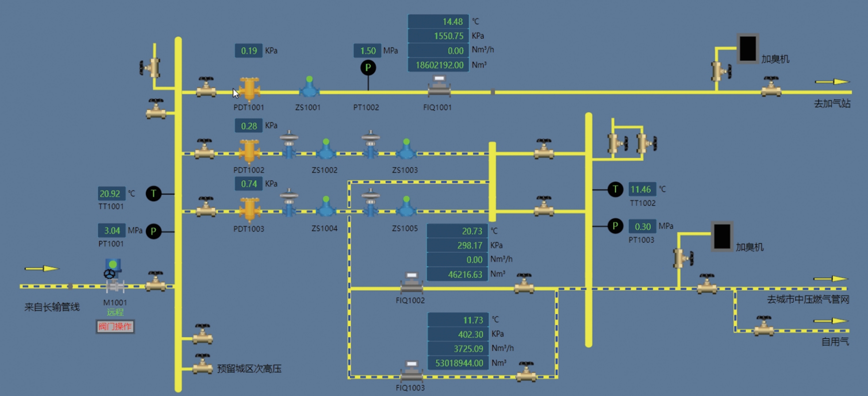
Task: Click the TT1001 temperature sensor symbol
Action: 153,193
